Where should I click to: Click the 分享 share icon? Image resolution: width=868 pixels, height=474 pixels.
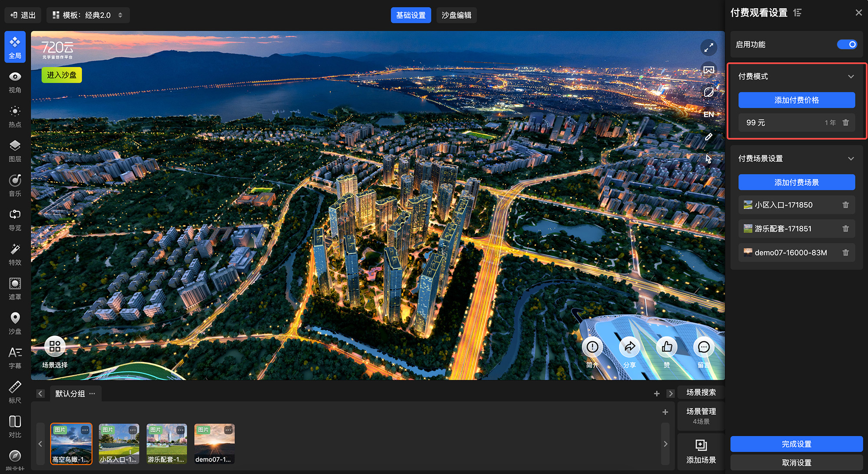(629, 347)
